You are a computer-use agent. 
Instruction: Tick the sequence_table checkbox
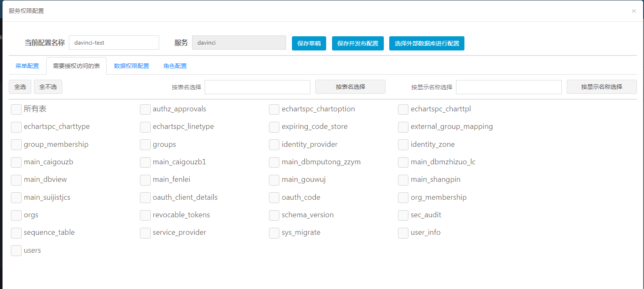point(16,233)
